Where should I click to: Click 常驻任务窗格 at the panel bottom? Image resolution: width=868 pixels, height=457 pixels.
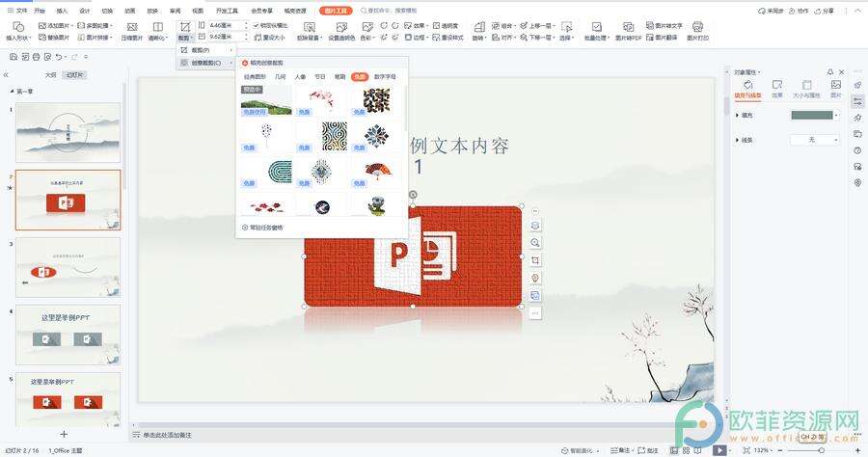pos(264,228)
